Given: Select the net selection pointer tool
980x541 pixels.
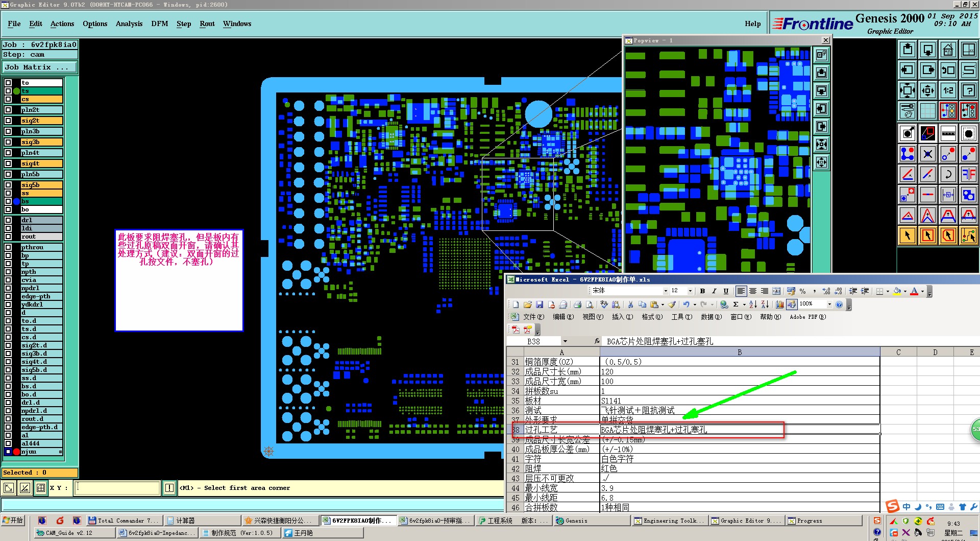Looking at the screenshot, I should click(x=969, y=236).
